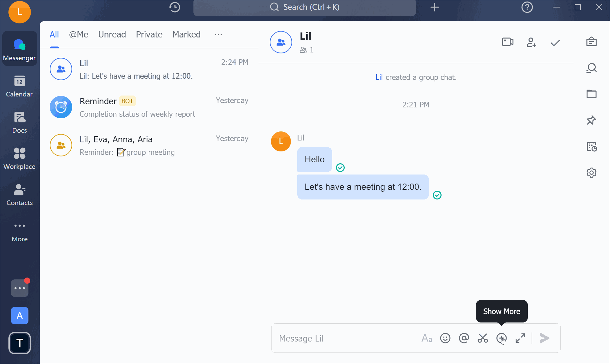Open the More section in left sidebar
This screenshot has height=364, width=610.
coord(19,230)
